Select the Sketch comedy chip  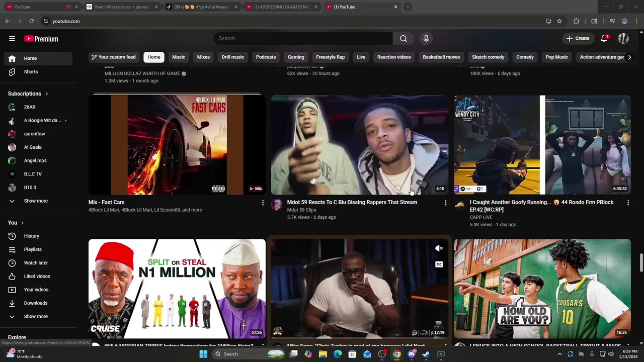488,57
